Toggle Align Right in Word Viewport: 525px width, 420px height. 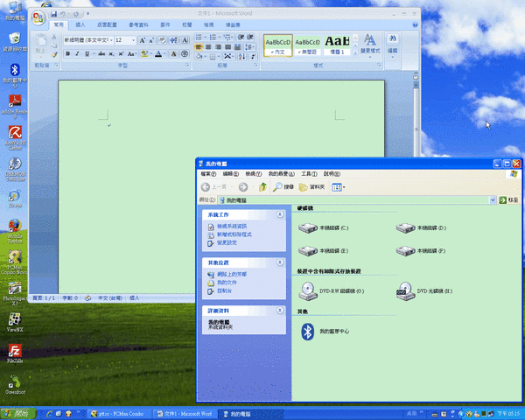coord(218,47)
